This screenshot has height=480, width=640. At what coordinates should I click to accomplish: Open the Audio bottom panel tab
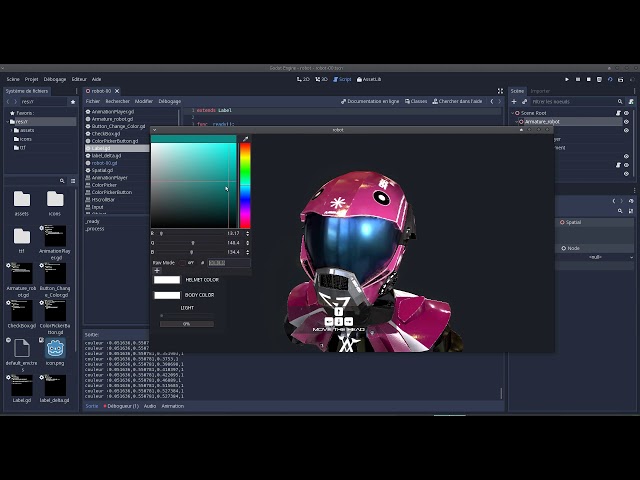(150, 406)
